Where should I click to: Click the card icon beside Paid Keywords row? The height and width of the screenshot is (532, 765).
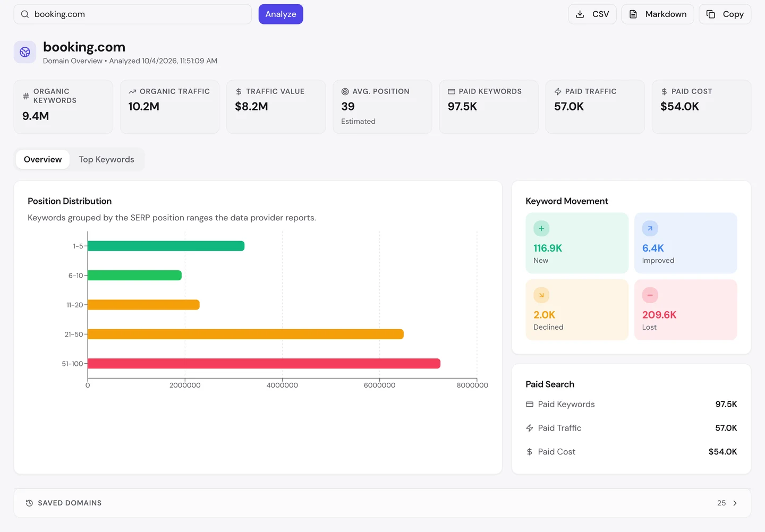click(x=530, y=404)
